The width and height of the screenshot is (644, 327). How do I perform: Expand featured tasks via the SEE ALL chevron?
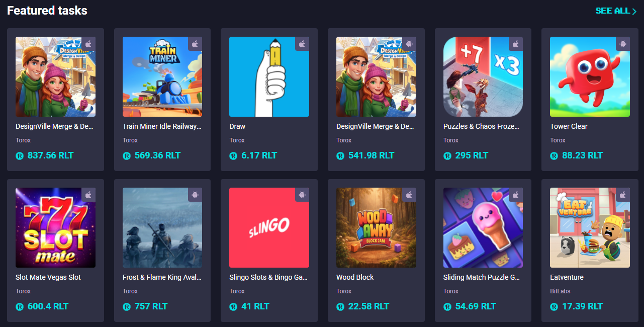(x=634, y=11)
